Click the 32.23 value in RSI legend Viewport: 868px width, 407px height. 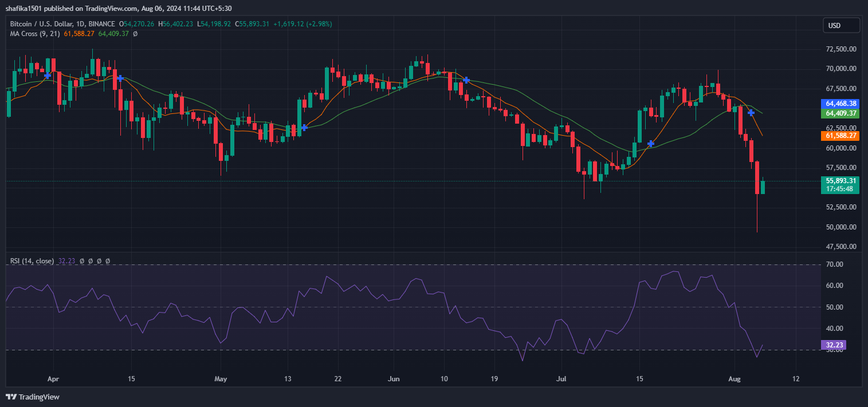pyautogui.click(x=66, y=261)
